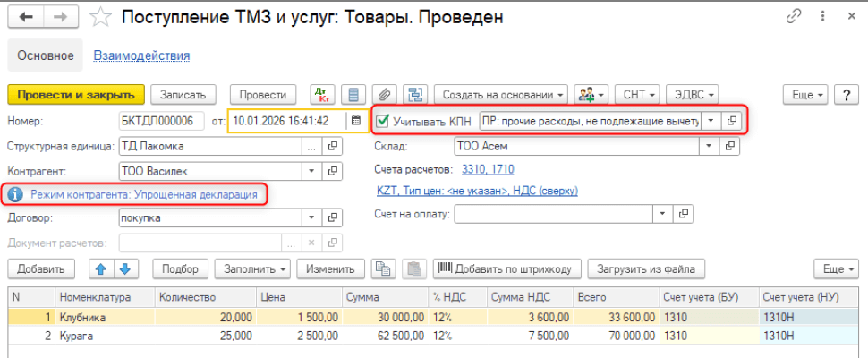Viewport: 868px width, 358px height.
Task: Click the Дт/Кт postings icon
Action: (322, 95)
